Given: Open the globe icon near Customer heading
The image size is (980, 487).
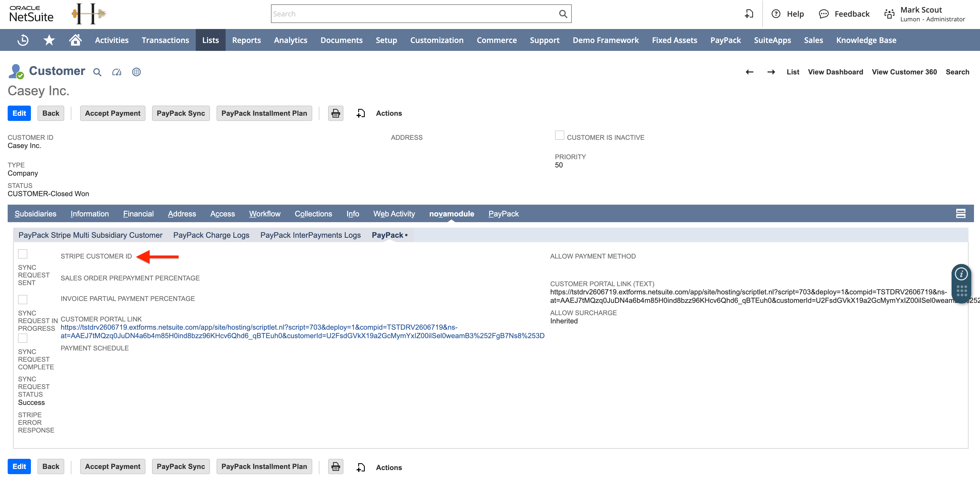Looking at the screenshot, I should click(x=136, y=72).
